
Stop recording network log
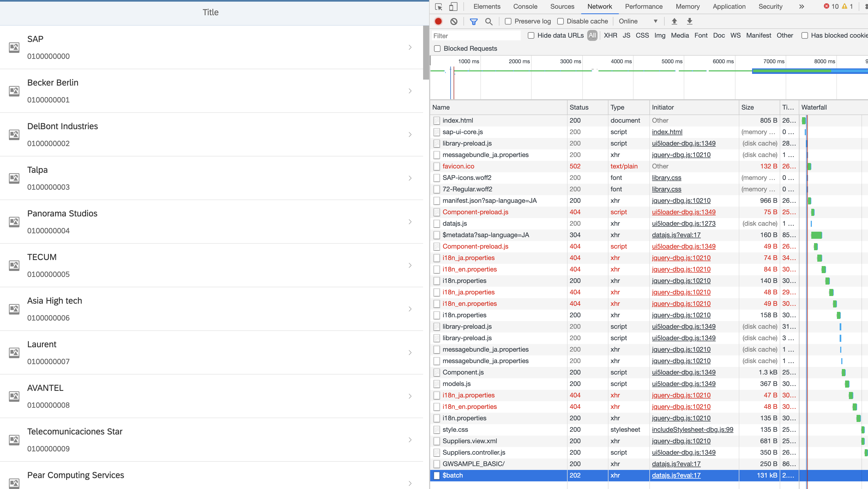[x=438, y=21]
